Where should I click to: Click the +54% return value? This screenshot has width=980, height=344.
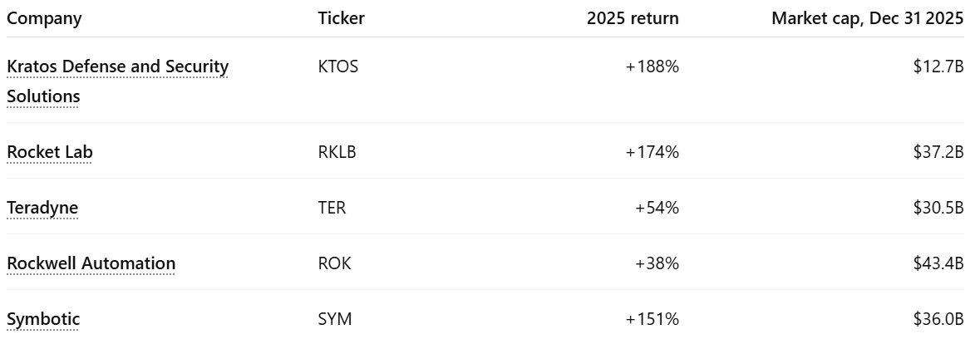pyautogui.click(x=657, y=208)
